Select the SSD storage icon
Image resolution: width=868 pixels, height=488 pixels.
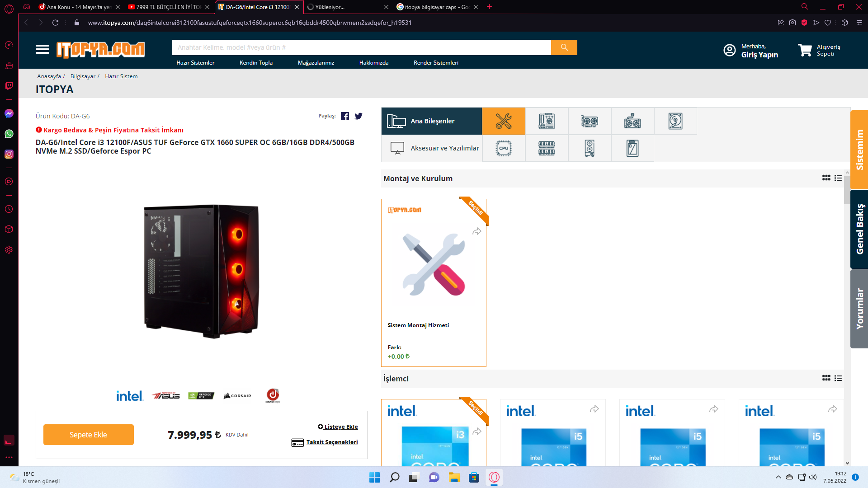(x=632, y=148)
